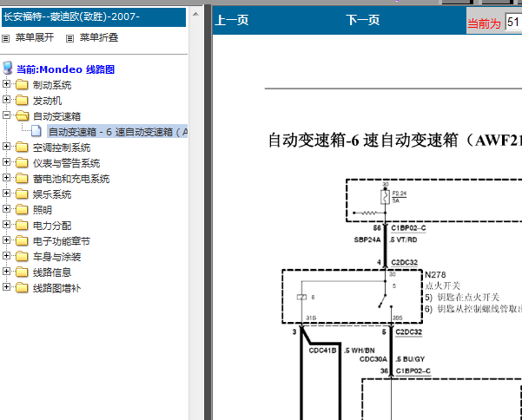Click the menu expand icon beside 菜单展开
The height and width of the screenshot is (420, 522).
coord(6,38)
